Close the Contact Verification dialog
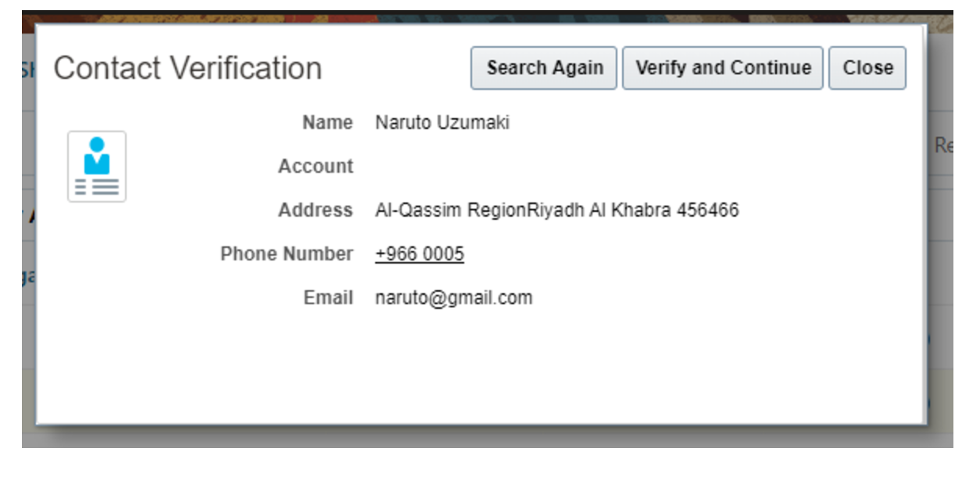Viewport: 980px width, 477px height. (867, 68)
